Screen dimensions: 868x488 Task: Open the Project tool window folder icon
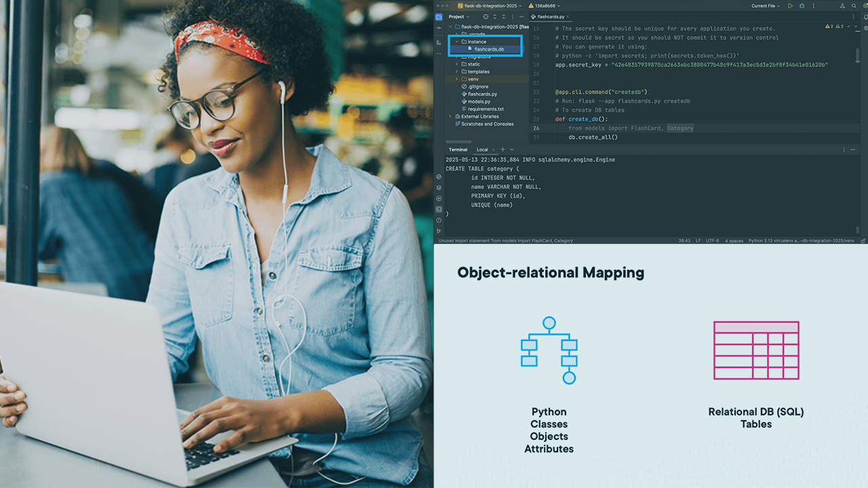(x=439, y=16)
